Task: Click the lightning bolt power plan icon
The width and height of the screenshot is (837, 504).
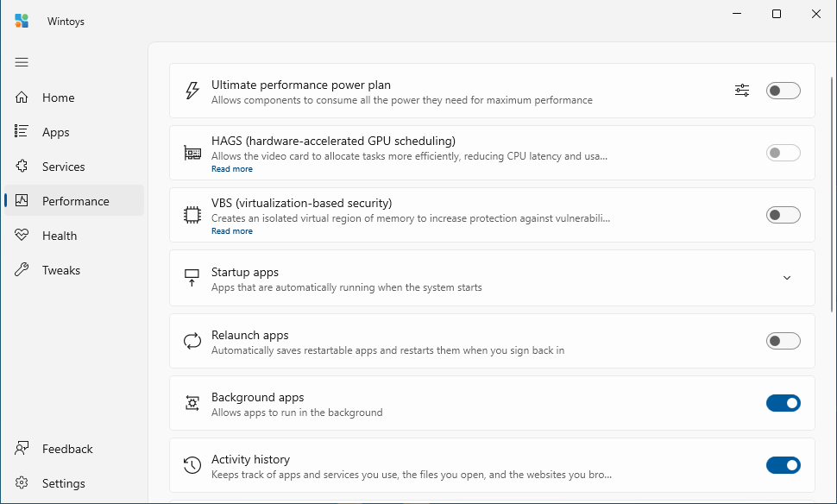Action: pyautogui.click(x=192, y=91)
